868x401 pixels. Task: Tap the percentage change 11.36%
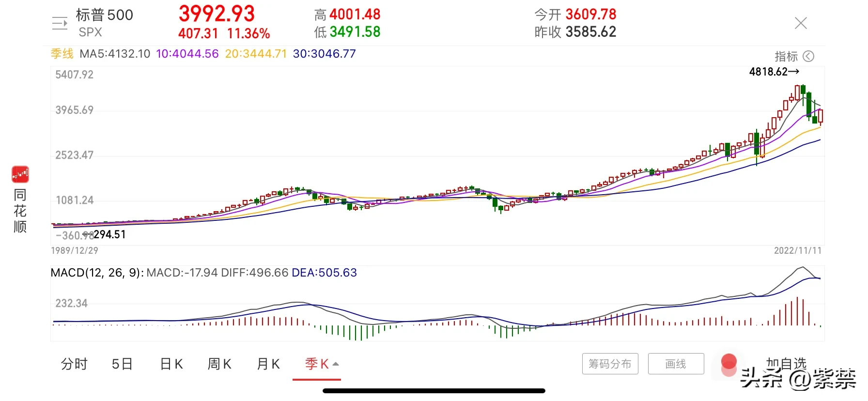248,33
